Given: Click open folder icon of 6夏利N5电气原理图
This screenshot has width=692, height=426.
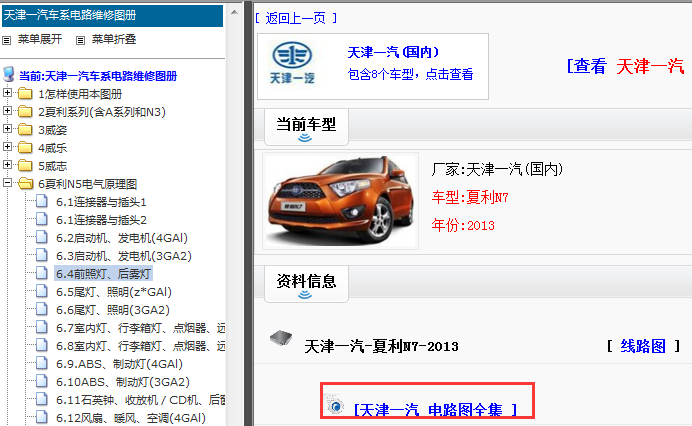Looking at the screenshot, I should [x=26, y=183].
